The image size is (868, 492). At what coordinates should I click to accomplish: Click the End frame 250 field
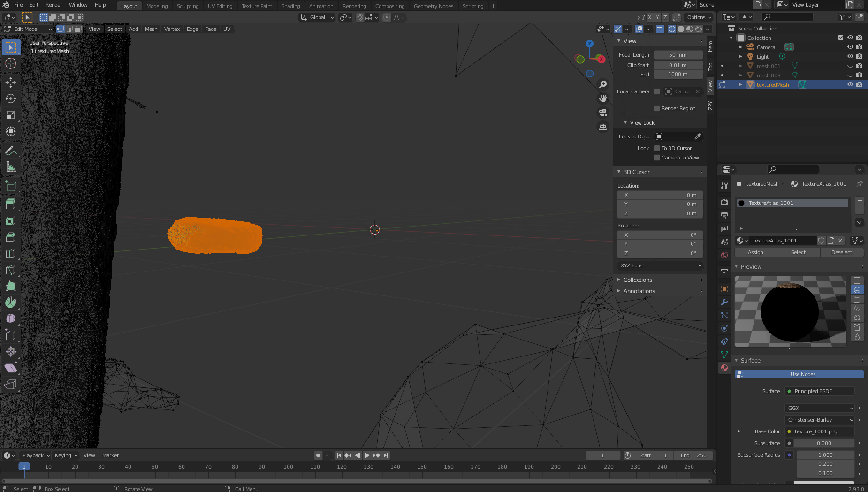[693, 455]
